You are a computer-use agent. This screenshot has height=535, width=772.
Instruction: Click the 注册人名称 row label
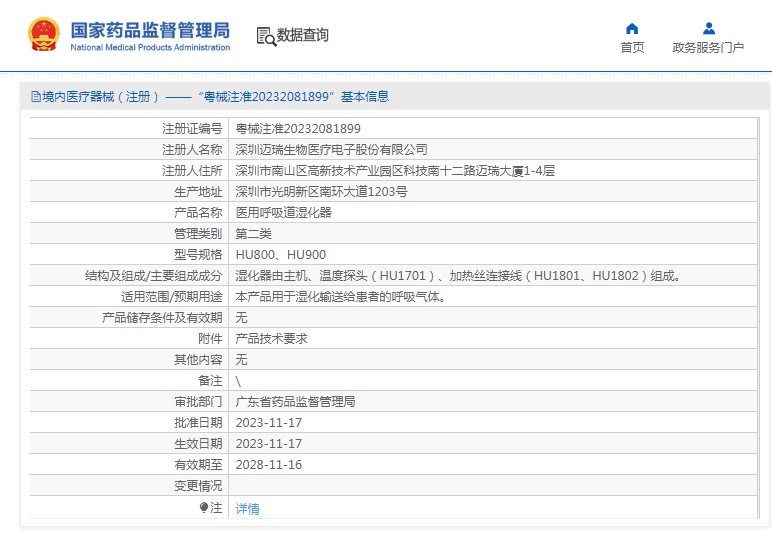[x=192, y=150]
